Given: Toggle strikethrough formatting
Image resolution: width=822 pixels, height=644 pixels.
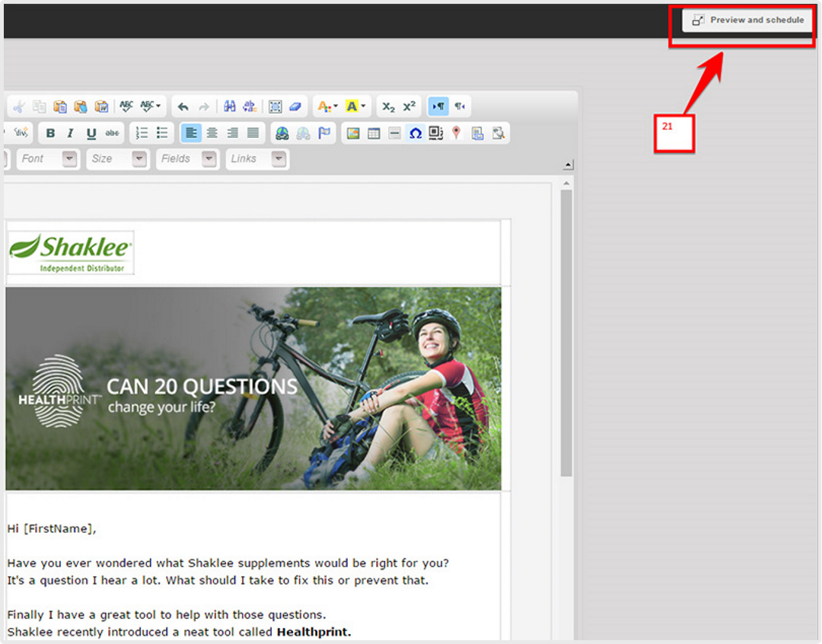Looking at the screenshot, I should coord(112,133).
